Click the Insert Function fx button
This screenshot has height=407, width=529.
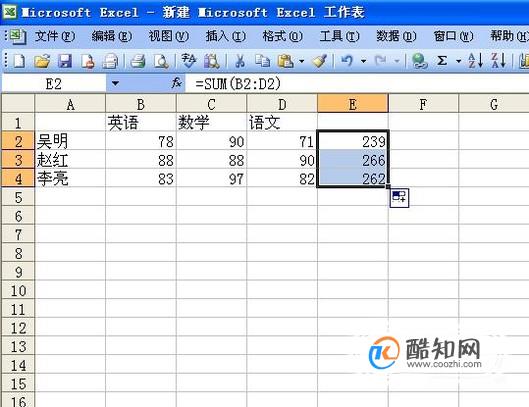click(176, 83)
